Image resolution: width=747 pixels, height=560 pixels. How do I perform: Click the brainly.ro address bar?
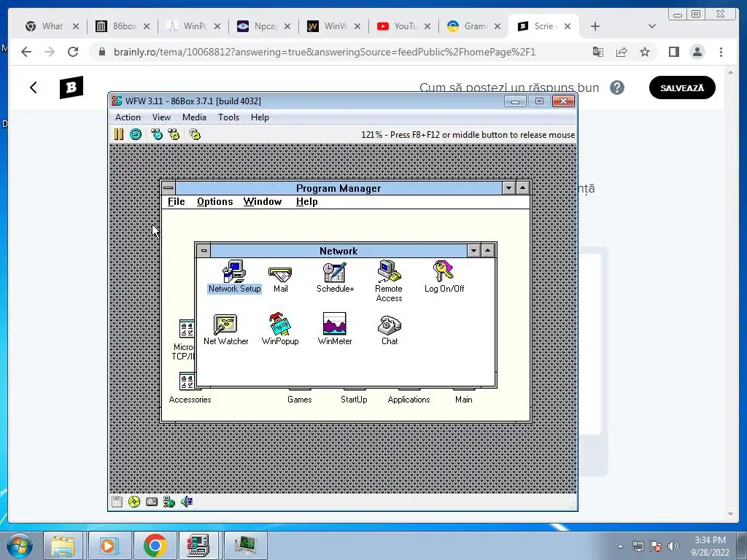pyautogui.click(x=324, y=52)
